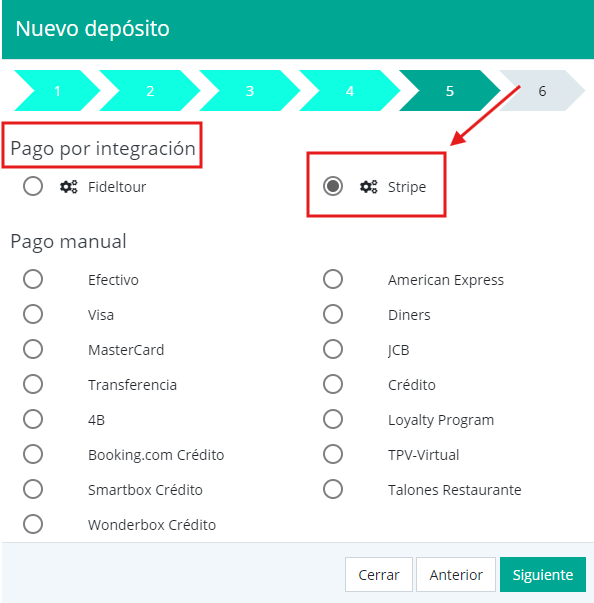
Task: Click the Siguiente button
Action: pos(542,575)
